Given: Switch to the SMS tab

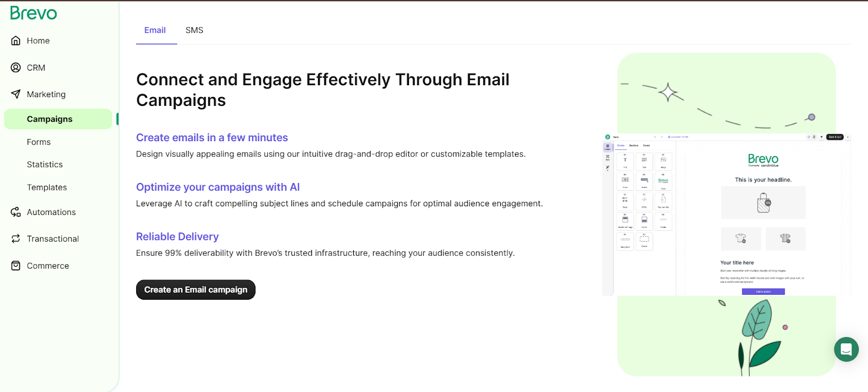Looking at the screenshot, I should (194, 30).
